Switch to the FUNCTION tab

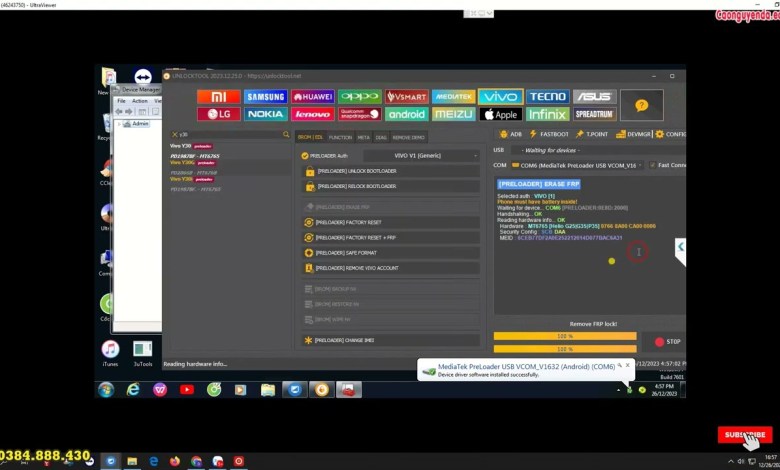340,137
